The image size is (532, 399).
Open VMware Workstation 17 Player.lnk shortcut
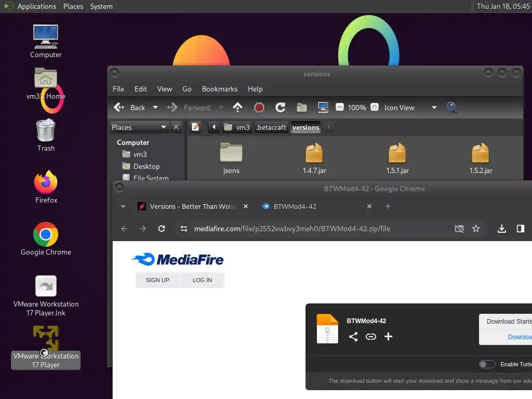[x=46, y=296]
